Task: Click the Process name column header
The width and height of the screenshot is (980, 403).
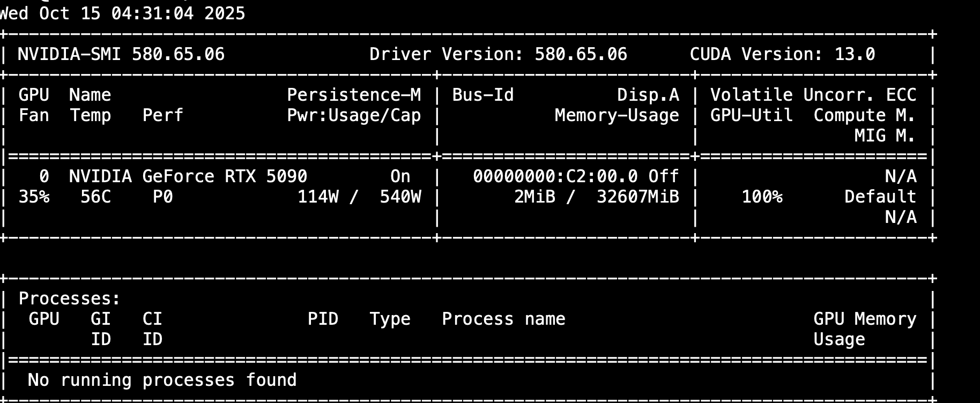Action: click(x=503, y=319)
